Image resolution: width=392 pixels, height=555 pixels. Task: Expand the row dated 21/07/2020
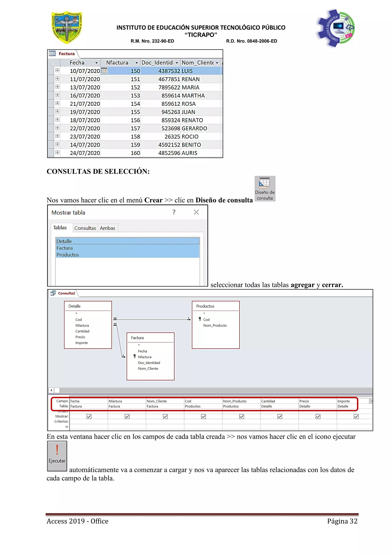coord(57,103)
